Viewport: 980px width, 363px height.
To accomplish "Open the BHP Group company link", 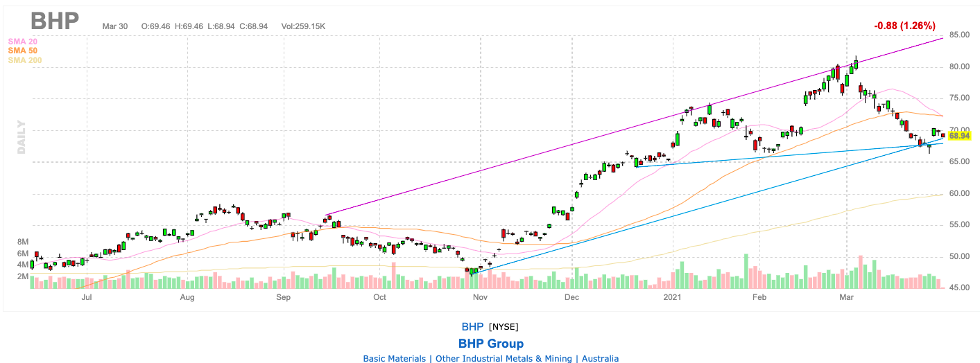I will (491, 344).
